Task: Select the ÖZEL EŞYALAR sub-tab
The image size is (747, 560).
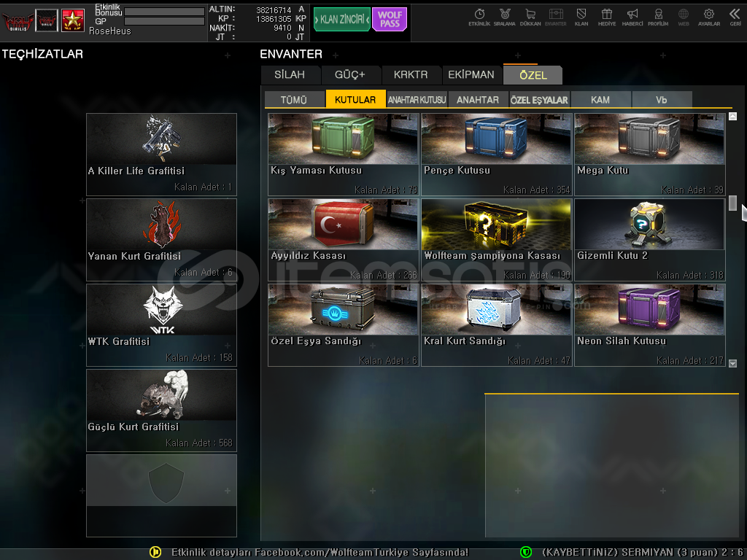Action: pos(539,99)
